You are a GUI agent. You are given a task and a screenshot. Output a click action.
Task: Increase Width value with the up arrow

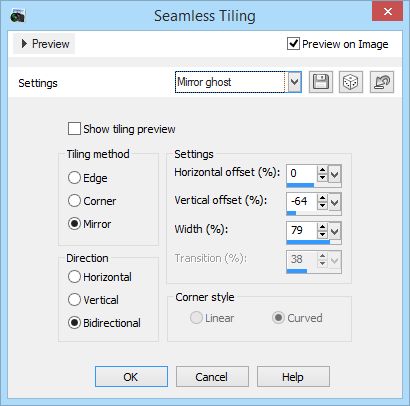pyautogui.click(x=322, y=227)
